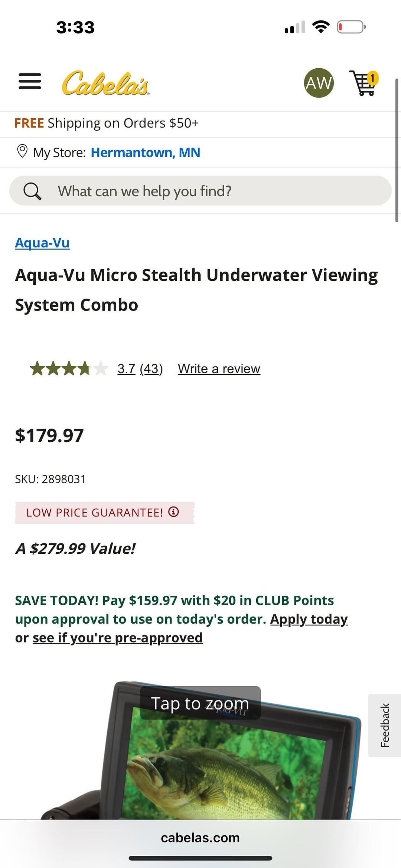Image resolution: width=401 pixels, height=868 pixels.
Task: Tap the Cabela's logo
Action: (x=105, y=83)
